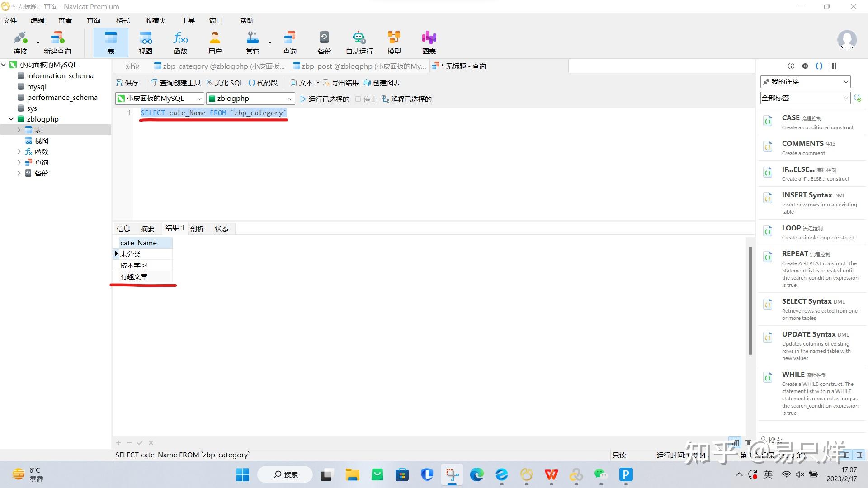Collapse the 小皮面板的MySQL connection tree

pos(4,65)
